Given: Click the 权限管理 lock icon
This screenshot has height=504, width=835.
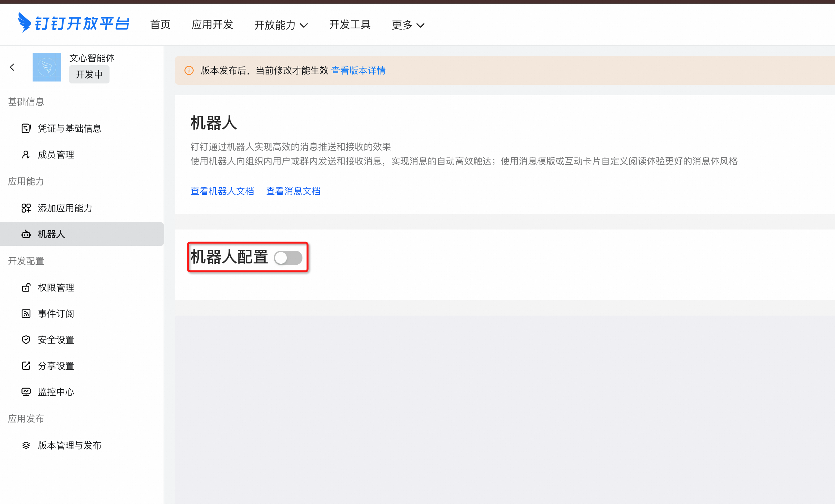Looking at the screenshot, I should (x=26, y=288).
